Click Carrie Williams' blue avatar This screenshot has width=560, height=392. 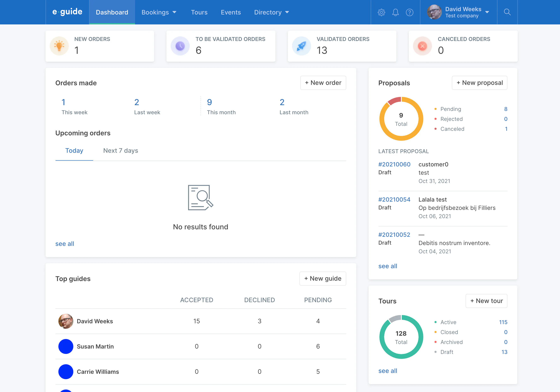coord(66,372)
